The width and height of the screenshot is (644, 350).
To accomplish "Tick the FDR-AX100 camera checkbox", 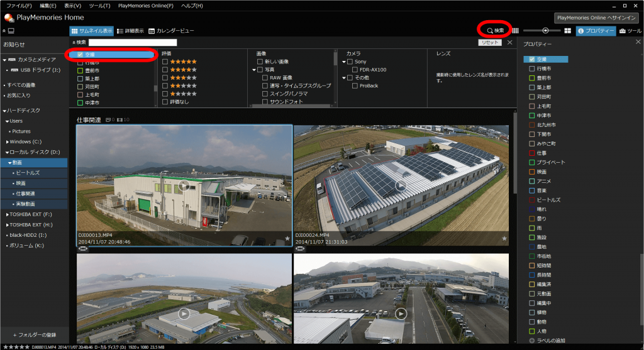I will tap(355, 70).
